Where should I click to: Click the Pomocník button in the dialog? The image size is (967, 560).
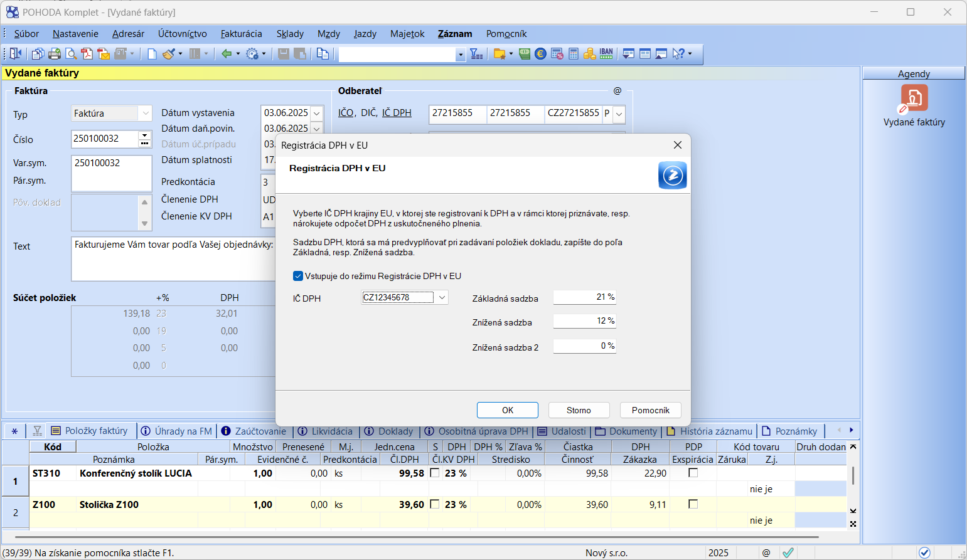[651, 410]
